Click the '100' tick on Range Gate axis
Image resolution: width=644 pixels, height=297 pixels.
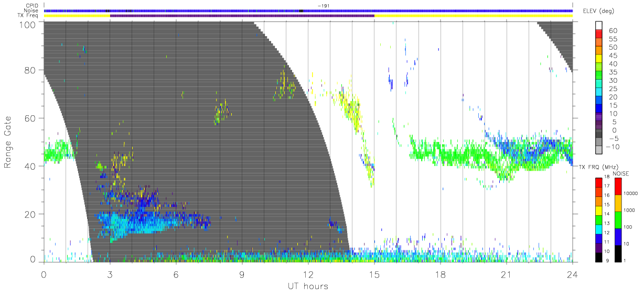[28, 25]
